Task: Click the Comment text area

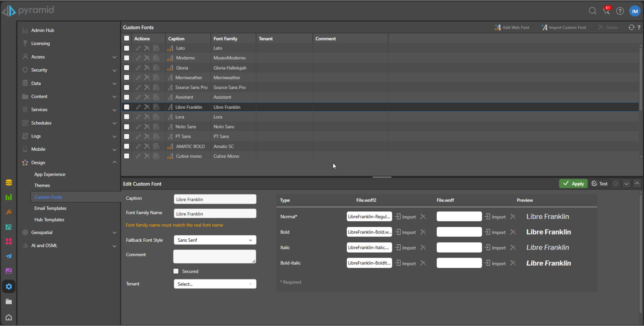Action: [x=215, y=257]
